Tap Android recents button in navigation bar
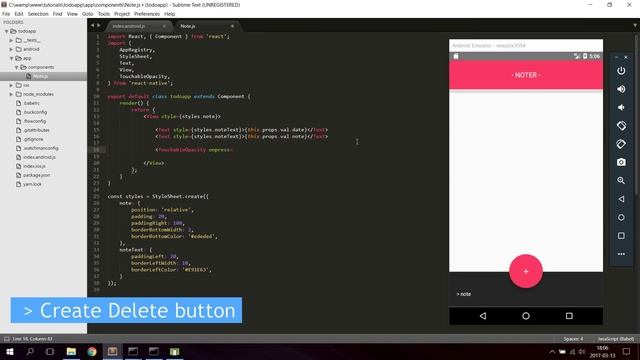 coord(569,316)
